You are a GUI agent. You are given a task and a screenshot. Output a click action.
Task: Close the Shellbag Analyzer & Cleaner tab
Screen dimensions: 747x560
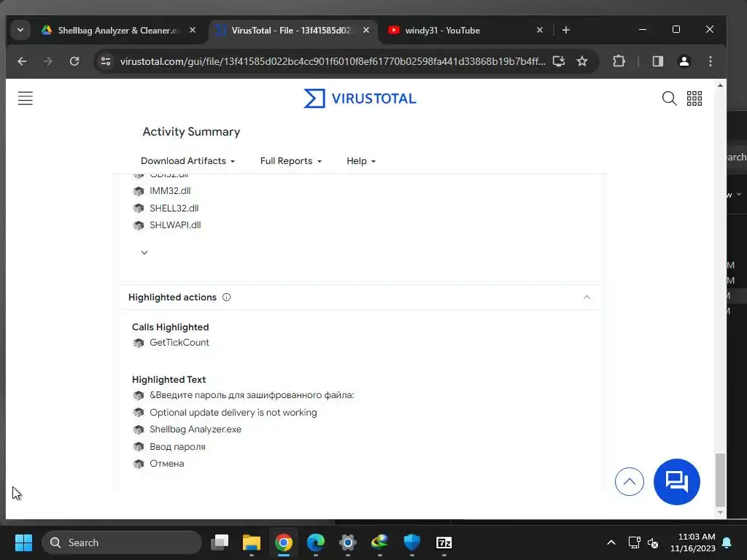point(193,30)
